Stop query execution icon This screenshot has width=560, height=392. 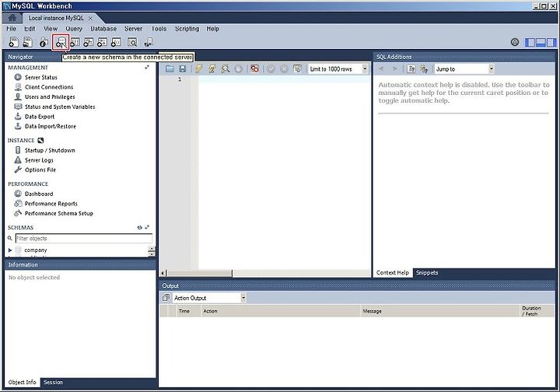pos(239,68)
